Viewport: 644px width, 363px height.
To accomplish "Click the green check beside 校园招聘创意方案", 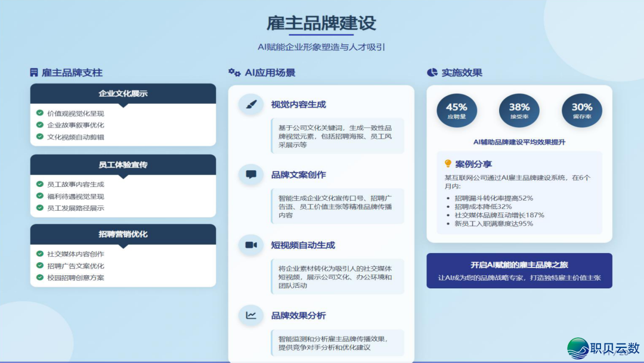I will [x=40, y=278].
